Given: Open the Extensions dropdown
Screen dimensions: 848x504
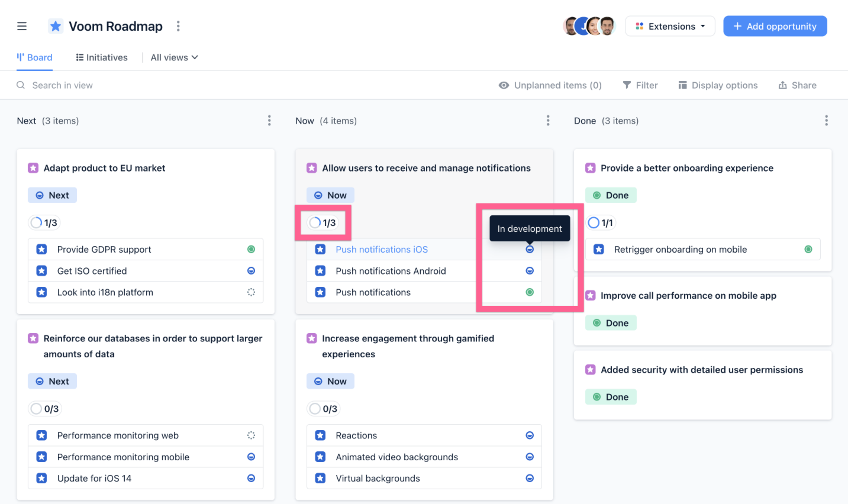Looking at the screenshot, I should (x=670, y=26).
